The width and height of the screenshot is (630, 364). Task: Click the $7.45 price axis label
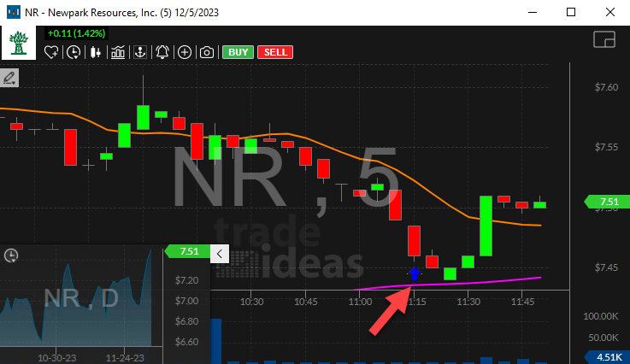click(606, 267)
